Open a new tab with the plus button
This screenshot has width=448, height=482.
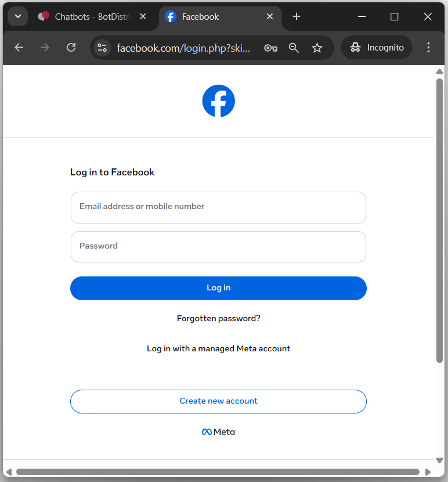pyautogui.click(x=297, y=17)
